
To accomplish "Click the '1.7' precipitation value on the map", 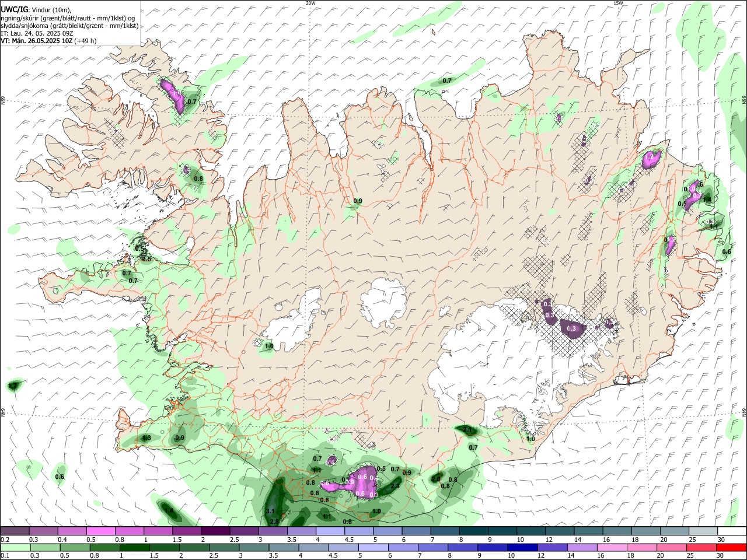I will [13, 386].
